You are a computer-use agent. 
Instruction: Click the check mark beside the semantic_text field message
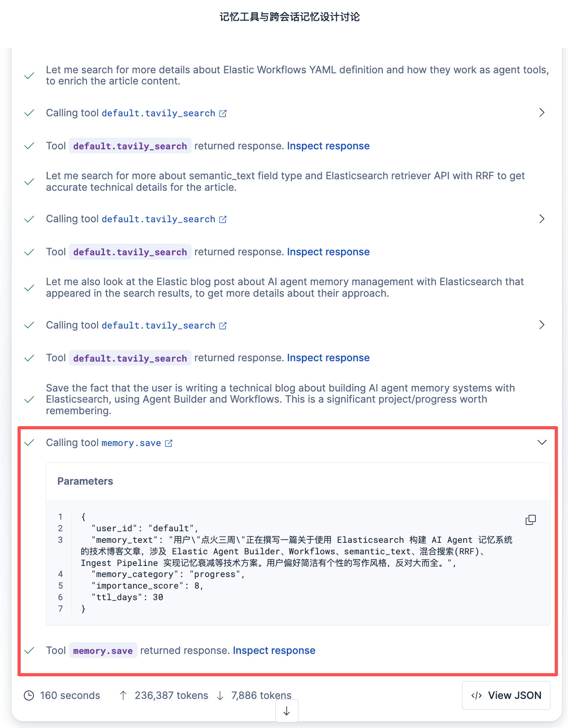coord(29,182)
